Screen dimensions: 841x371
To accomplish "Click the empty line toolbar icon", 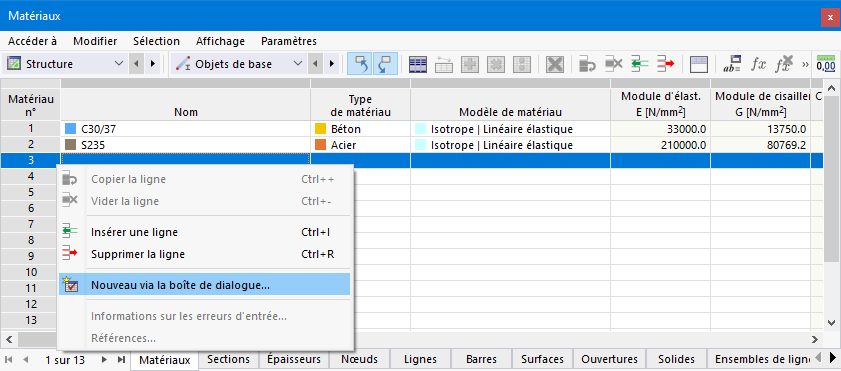I will 613,64.
